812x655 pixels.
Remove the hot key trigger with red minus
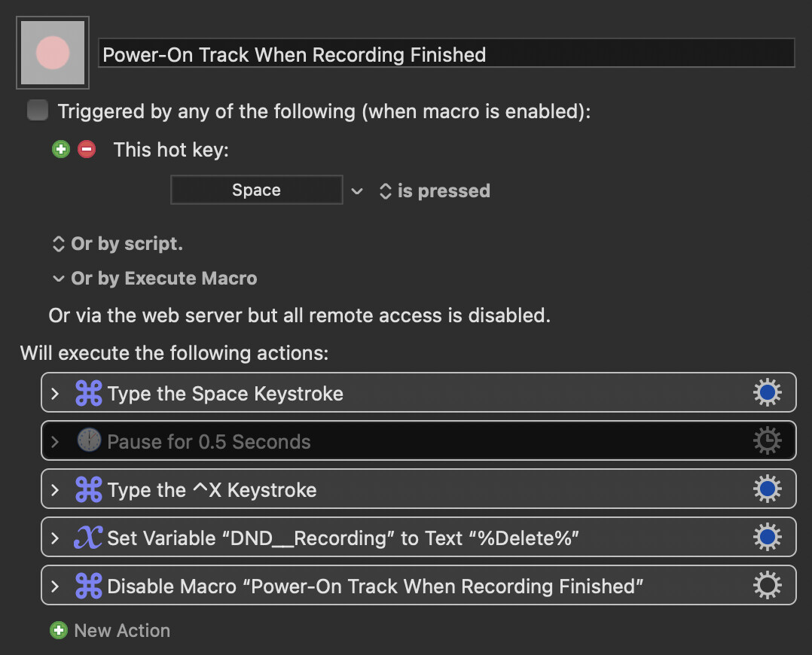pyautogui.click(x=87, y=149)
